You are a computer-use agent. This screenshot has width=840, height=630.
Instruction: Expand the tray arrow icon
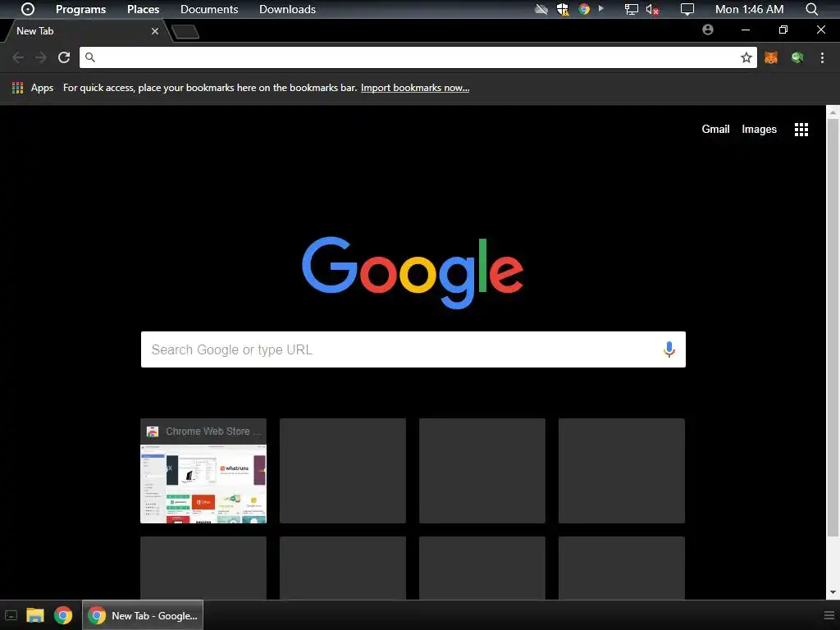(x=601, y=8)
